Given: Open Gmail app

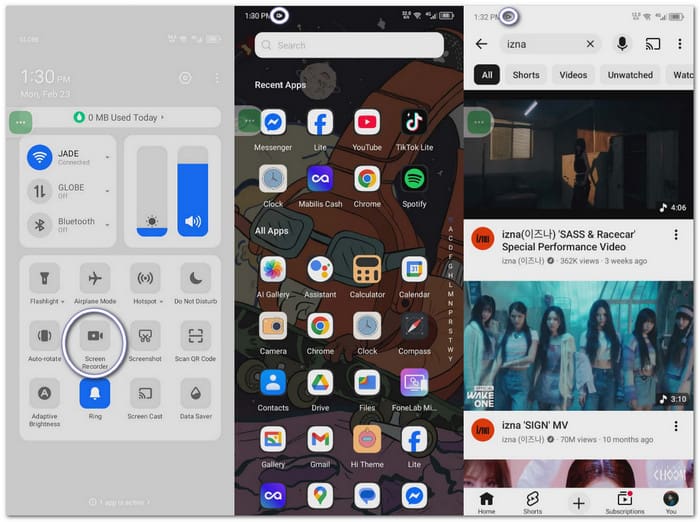Looking at the screenshot, I should [320, 439].
